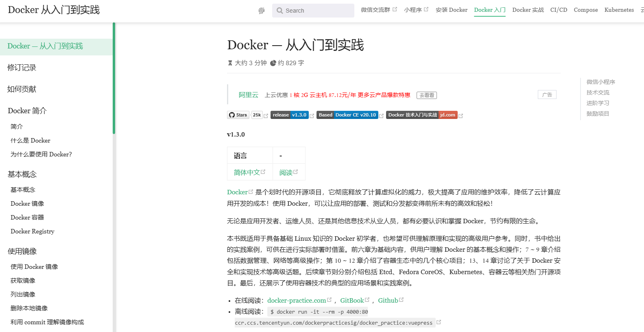Image resolution: width=644 pixels, height=332 pixels.
Task: Open 列出镜像 sidebar page
Action: (23, 295)
